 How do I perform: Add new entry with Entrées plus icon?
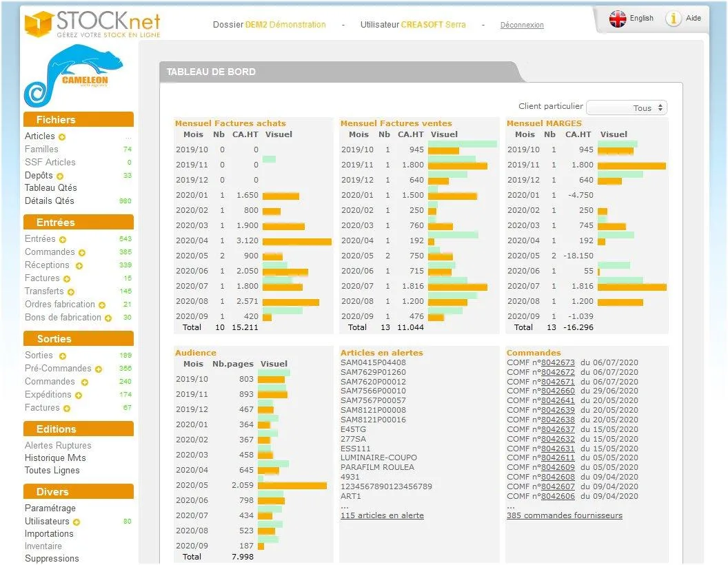click(63, 239)
